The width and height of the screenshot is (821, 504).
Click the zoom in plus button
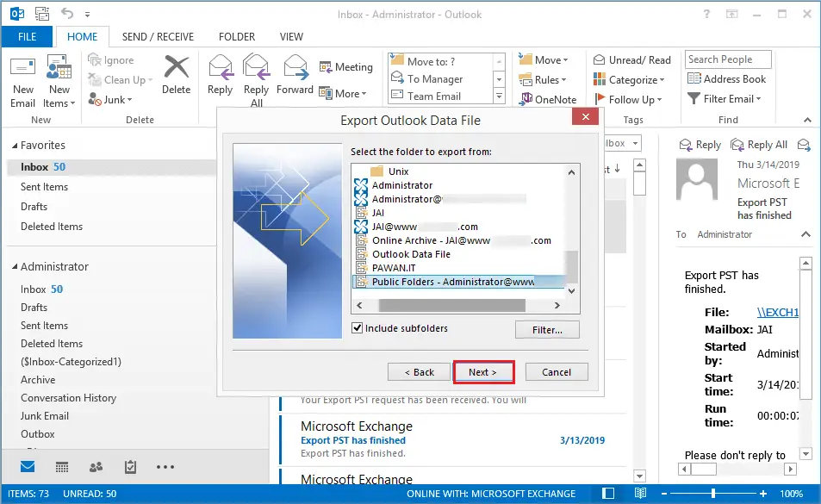click(763, 493)
